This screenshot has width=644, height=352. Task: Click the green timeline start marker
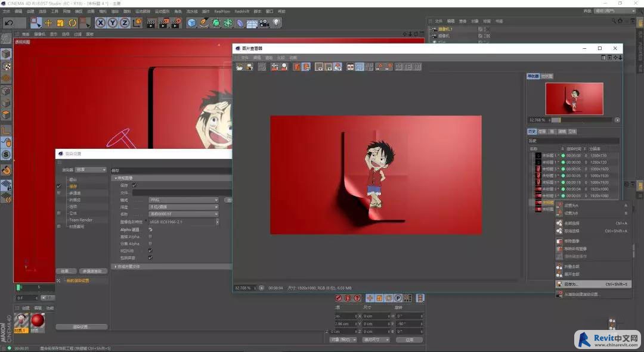click(18, 287)
